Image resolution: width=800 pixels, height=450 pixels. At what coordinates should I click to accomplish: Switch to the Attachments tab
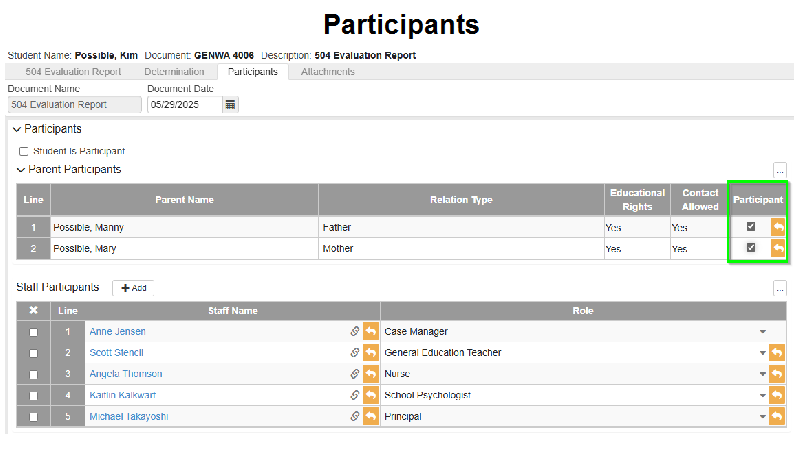coord(328,72)
